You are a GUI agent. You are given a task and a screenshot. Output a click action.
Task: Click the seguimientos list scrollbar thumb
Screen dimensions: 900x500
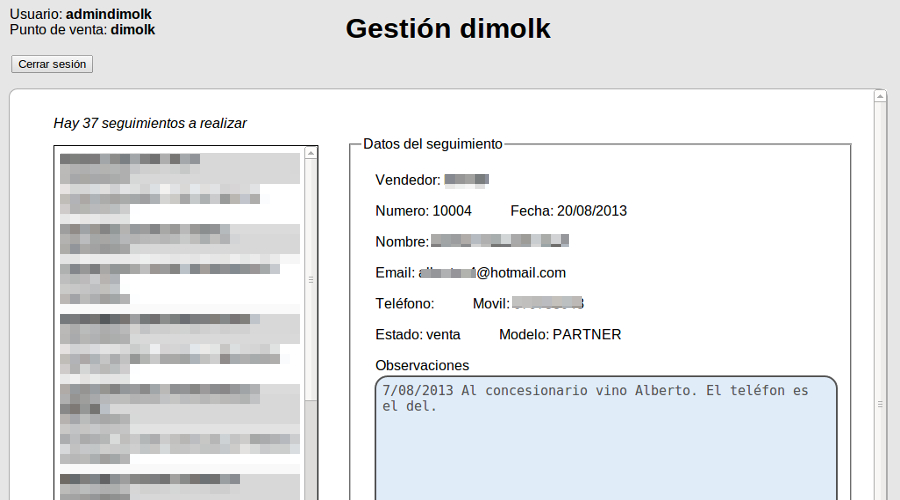click(x=311, y=280)
